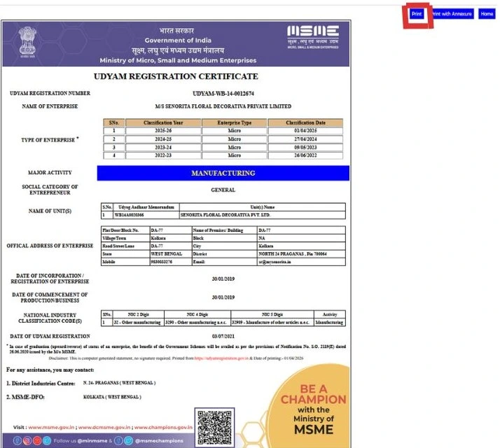Image resolution: width=500 pixels, height=448 pixels.
Task: Click the @minmsme Twitter icon
Action: pos(47,441)
